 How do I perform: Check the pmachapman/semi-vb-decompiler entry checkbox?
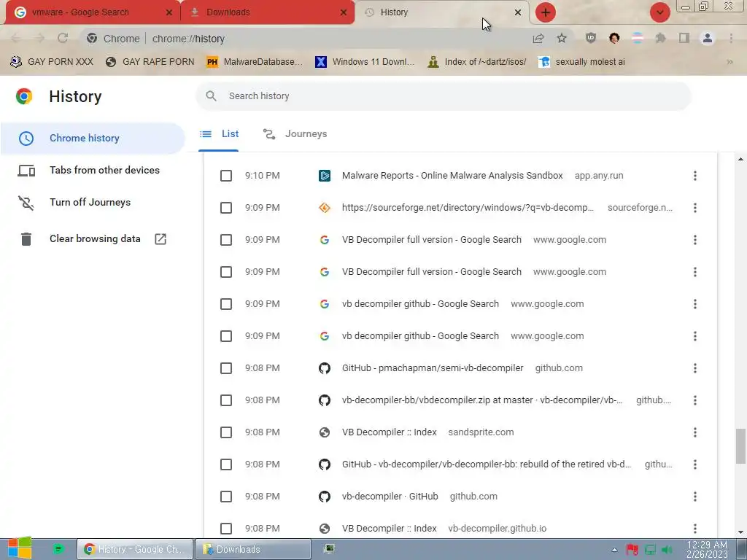pyautogui.click(x=226, y=368)
